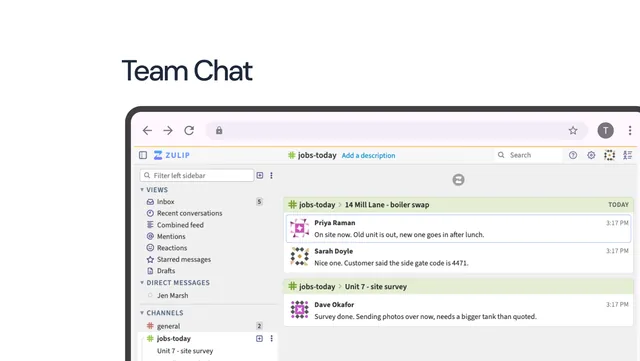This screenshot has height=361, width=640.
Task: Click the Sarah Doyle sender name
Action: [x=333, y=251]
